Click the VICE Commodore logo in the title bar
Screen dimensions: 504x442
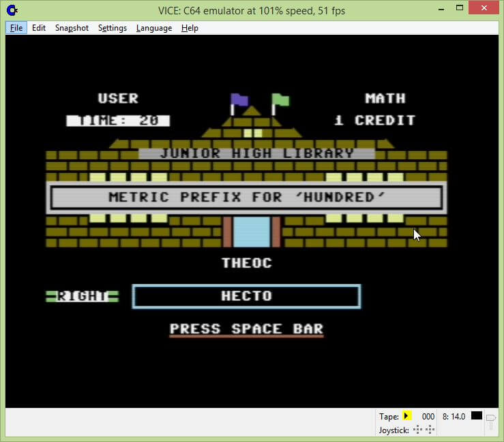click(12, 10)
